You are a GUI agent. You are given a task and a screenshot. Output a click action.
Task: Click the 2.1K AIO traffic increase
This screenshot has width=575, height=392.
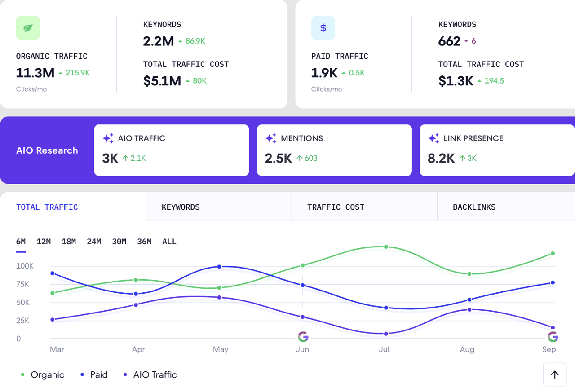pos(134,158)
